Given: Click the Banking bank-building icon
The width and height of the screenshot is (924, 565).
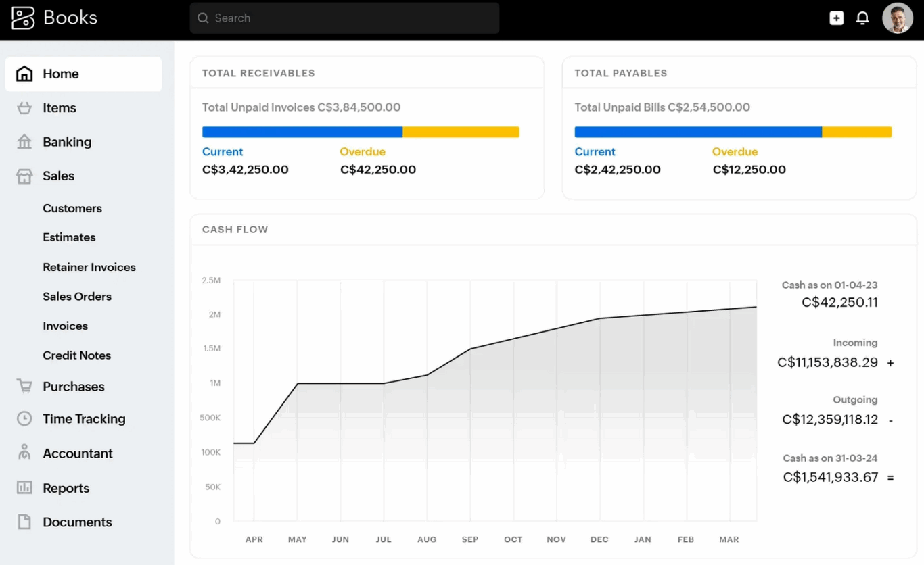Looking at the screenshot, I should [23, 142].
